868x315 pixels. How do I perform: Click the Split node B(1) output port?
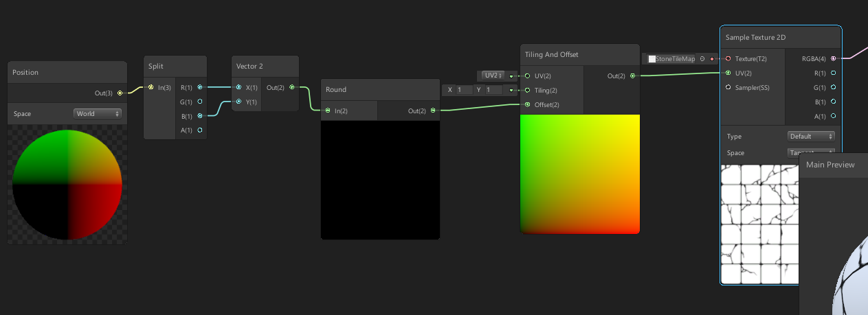pos(200,116)
